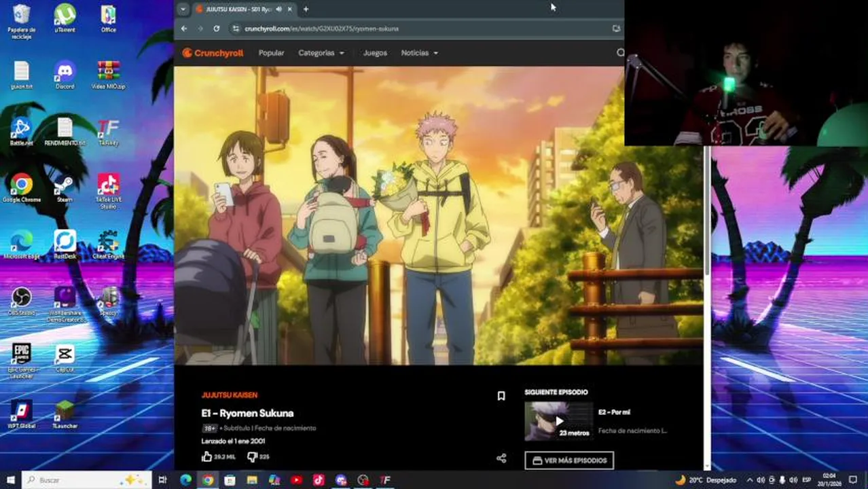Expand the Categorías dropdown
The image size is (868, 489).
(321, 53)
